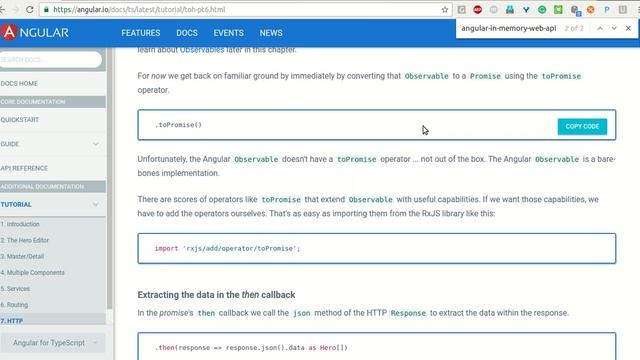
Task: Click the green square extension icon
Action: tap(558, 9)
